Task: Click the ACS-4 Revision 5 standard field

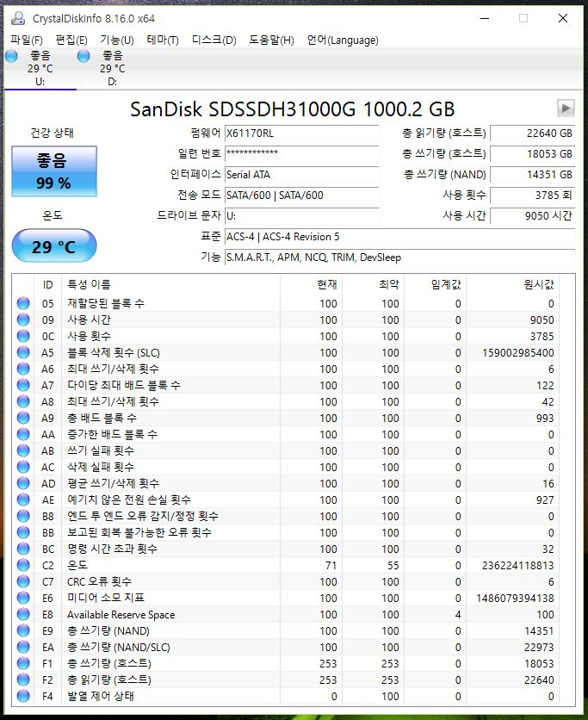Action: pyautogui.click(x=399, y=237)
